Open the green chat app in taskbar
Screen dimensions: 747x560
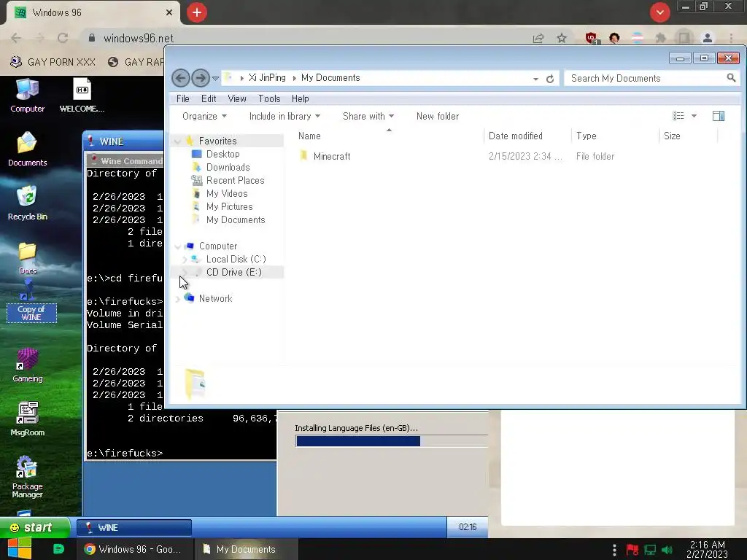point(58,549)
